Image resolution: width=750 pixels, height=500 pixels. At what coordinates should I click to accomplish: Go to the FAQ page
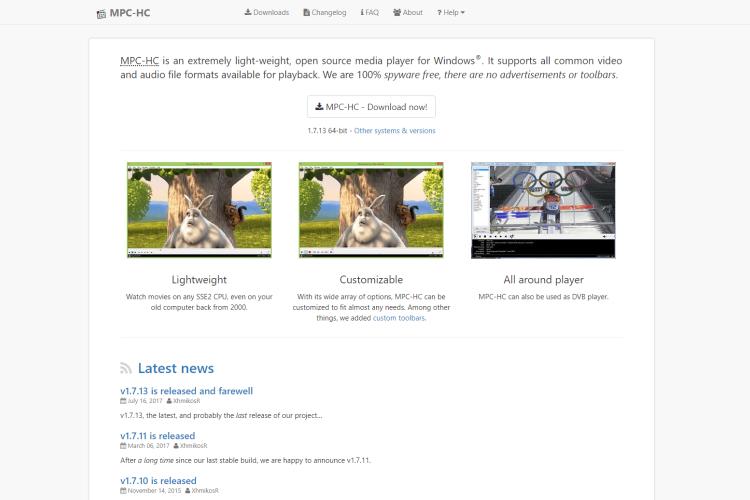370,12
